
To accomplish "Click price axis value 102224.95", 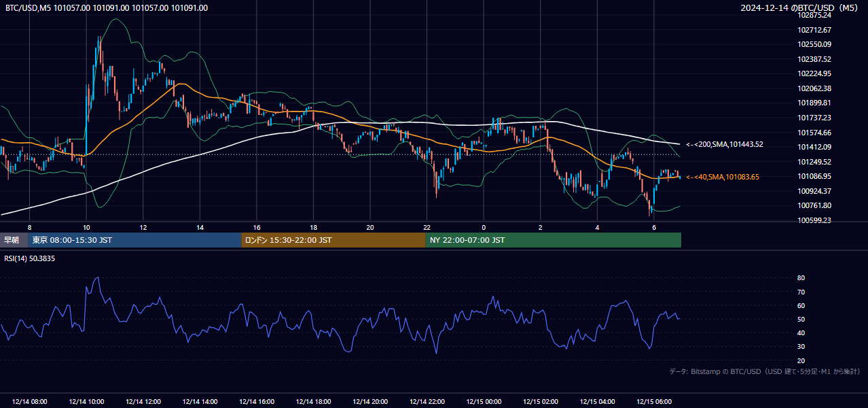I will click(814, 73).
